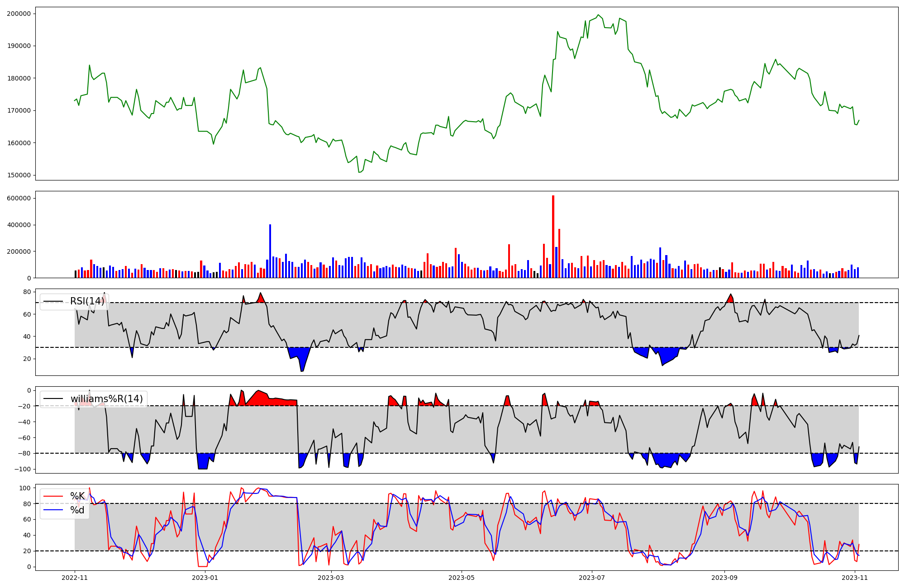Click the -100 Williams %R axis label

pyautogui.click(x=22, y=469)
